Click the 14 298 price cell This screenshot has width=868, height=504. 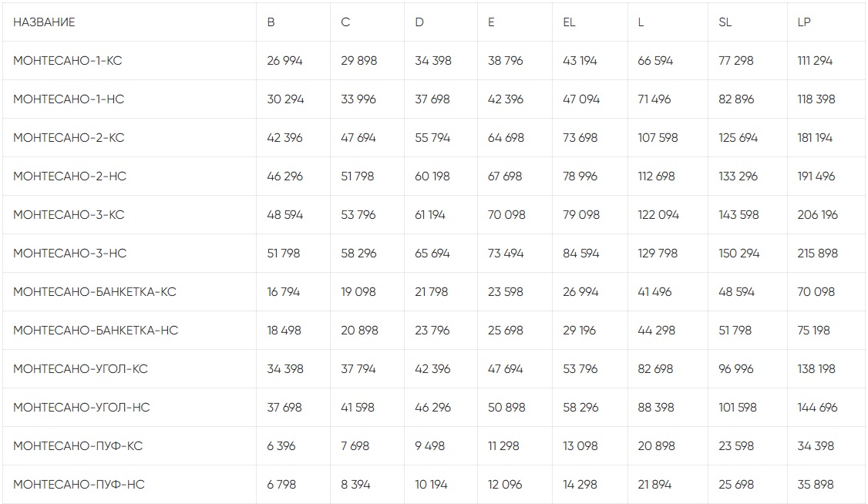point(580,485)
